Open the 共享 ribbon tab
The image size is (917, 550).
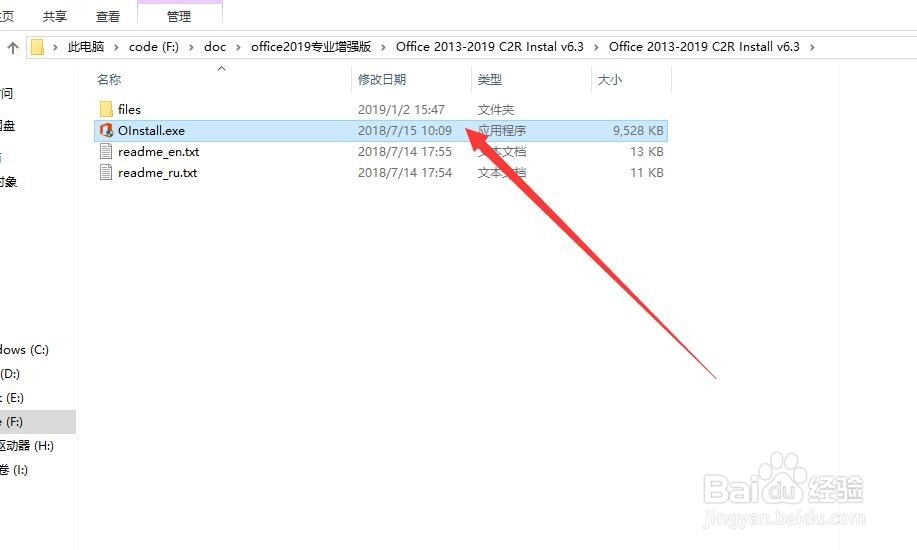tap(54, 16)
